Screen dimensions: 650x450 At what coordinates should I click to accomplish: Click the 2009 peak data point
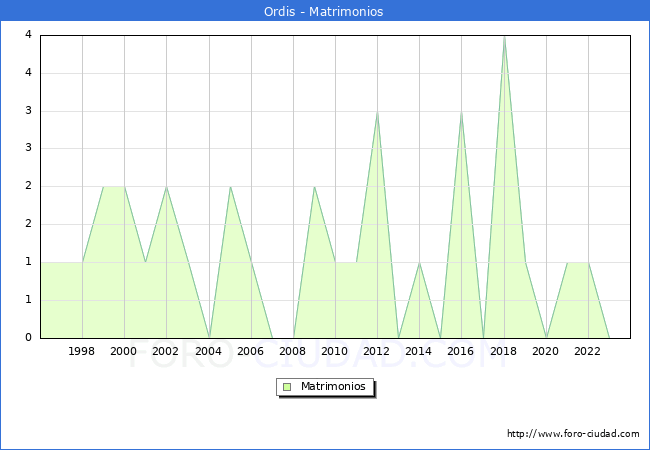pos(314,187)
